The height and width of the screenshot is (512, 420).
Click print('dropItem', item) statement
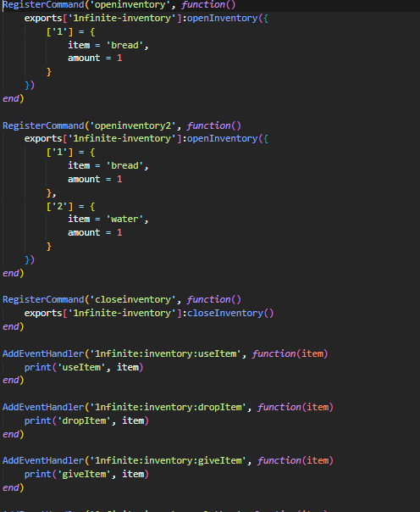[86, 421]
